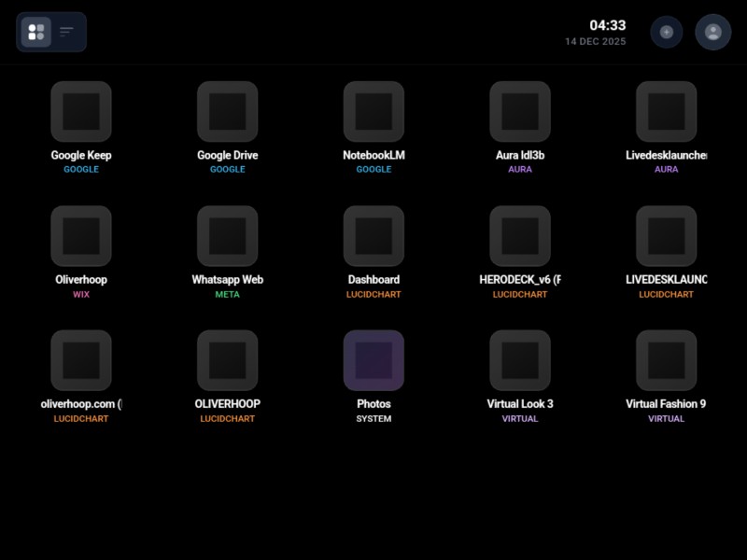Open the Whatsapp Web icon

tap(227, 236)
